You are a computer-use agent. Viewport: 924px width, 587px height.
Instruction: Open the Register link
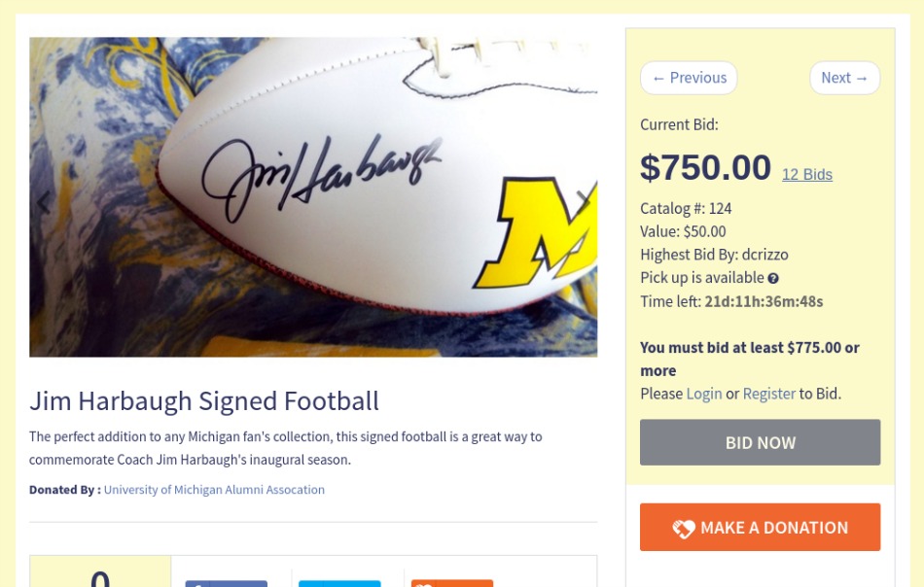[x=768, y=394]
